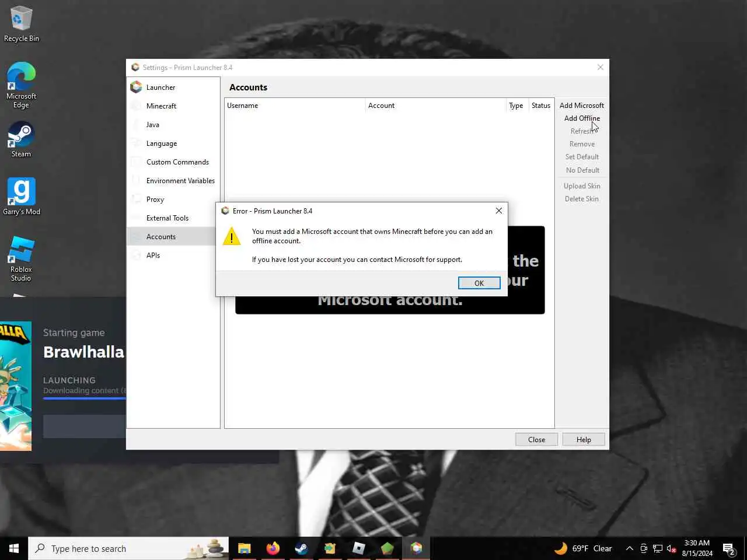The image size is (747, 560).
Task: Click the Status column header
Action: (541, 106)
